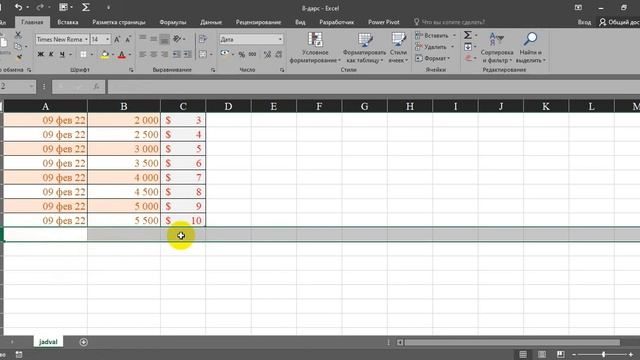Open the Дата number format dropdown
The image size is (640, 360).
pyautogui.click(x=280, y=39)
